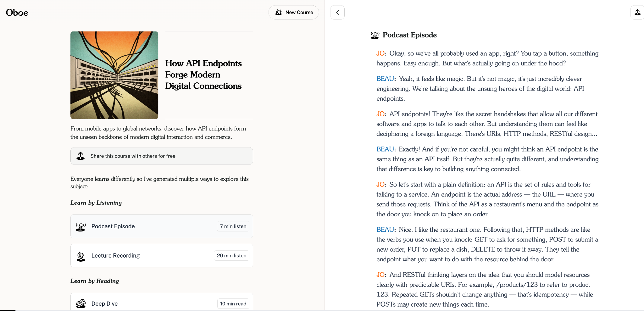
Task: Click the Learn by Listening heading
Action: tap(96, 203)
